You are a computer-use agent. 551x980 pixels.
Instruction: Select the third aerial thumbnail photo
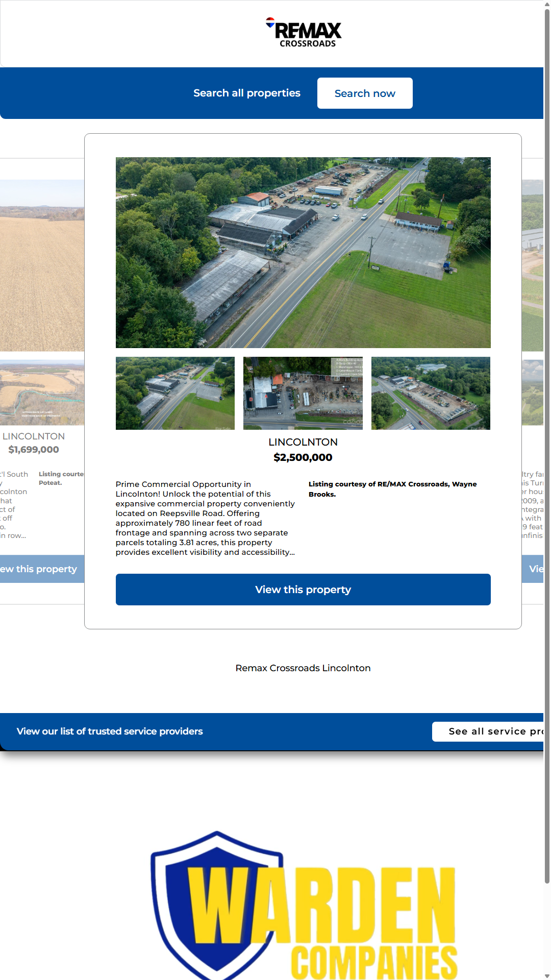click(431, 393)
